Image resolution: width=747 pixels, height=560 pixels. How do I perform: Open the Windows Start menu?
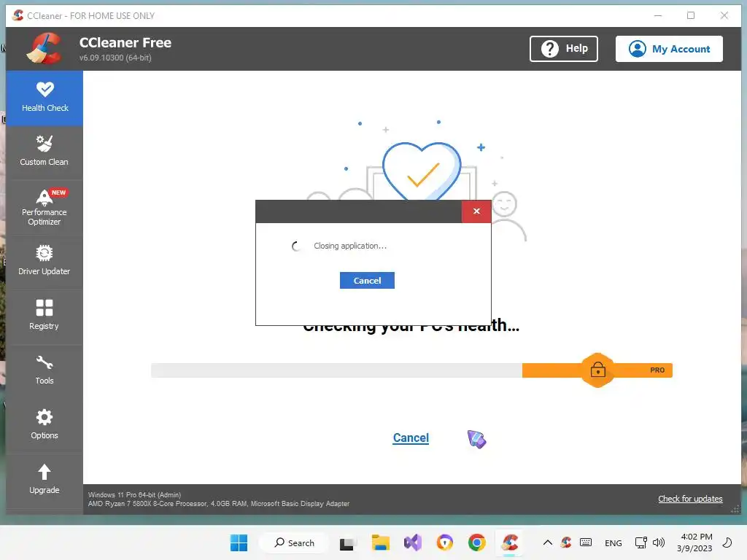click(239, 542)
